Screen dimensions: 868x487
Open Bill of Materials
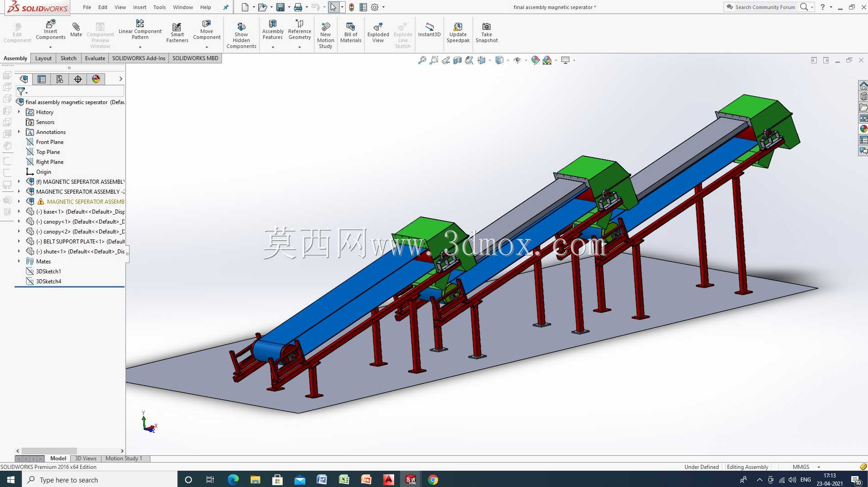[351, 33]
